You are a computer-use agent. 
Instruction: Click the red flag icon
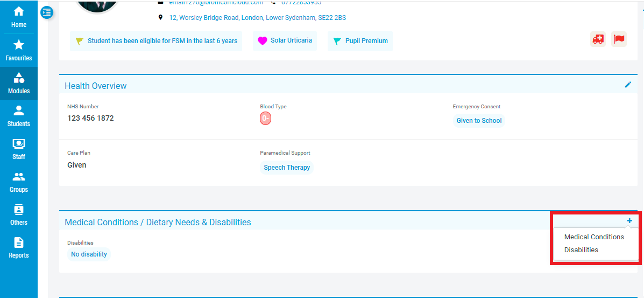tap(619, 39)
